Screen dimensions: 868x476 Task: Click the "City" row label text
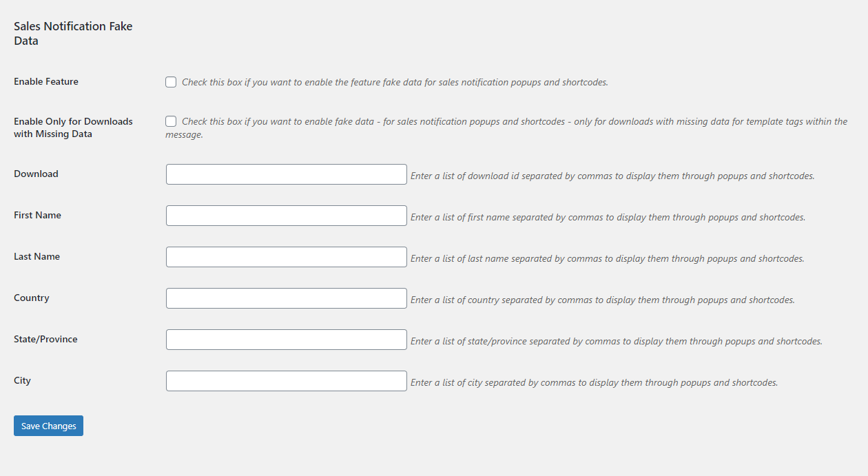pos(22,380)
